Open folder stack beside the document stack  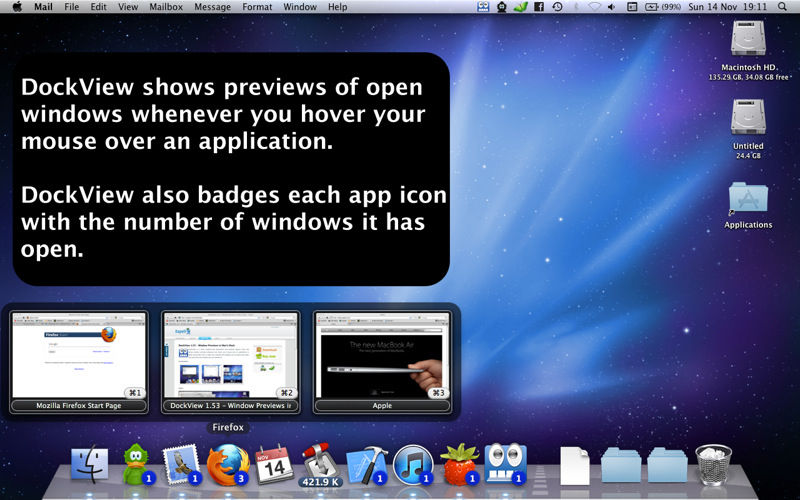pos(621,465)
